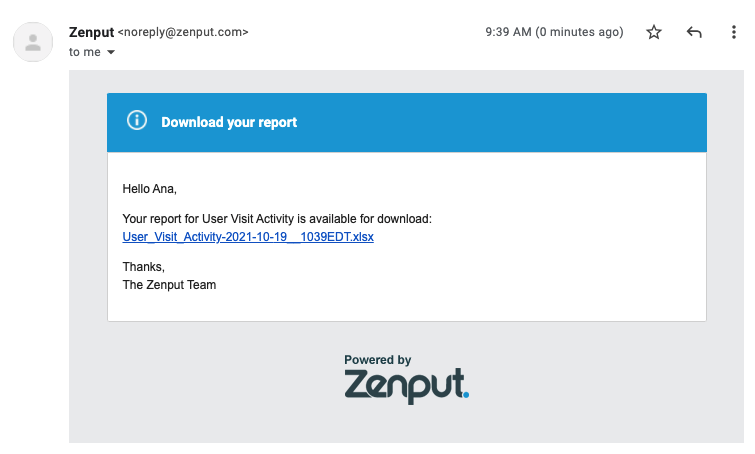Click the Zenput logo at the bottom

(x=406, y=385)
